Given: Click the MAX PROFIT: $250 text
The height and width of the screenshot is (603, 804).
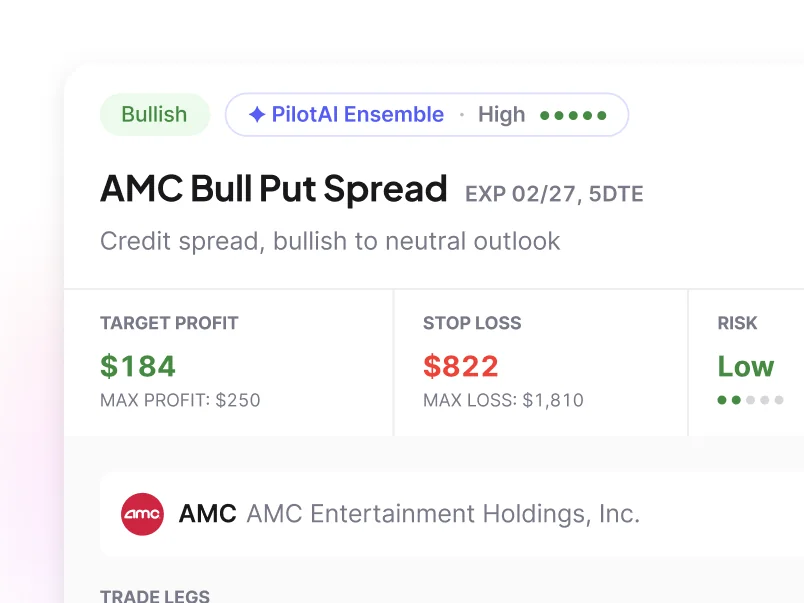Looking at the screenshot, I should tap(180, 400).
